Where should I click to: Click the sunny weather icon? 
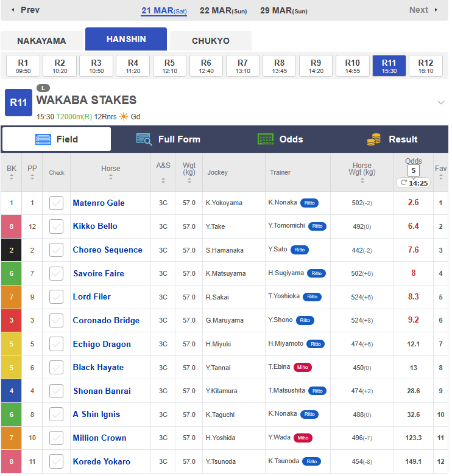coord(124,117)
